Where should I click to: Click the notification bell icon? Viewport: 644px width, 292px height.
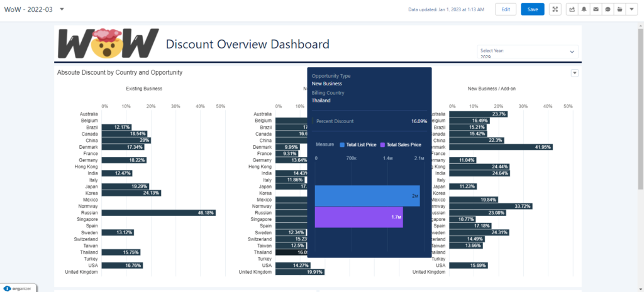tap(584, 9)
